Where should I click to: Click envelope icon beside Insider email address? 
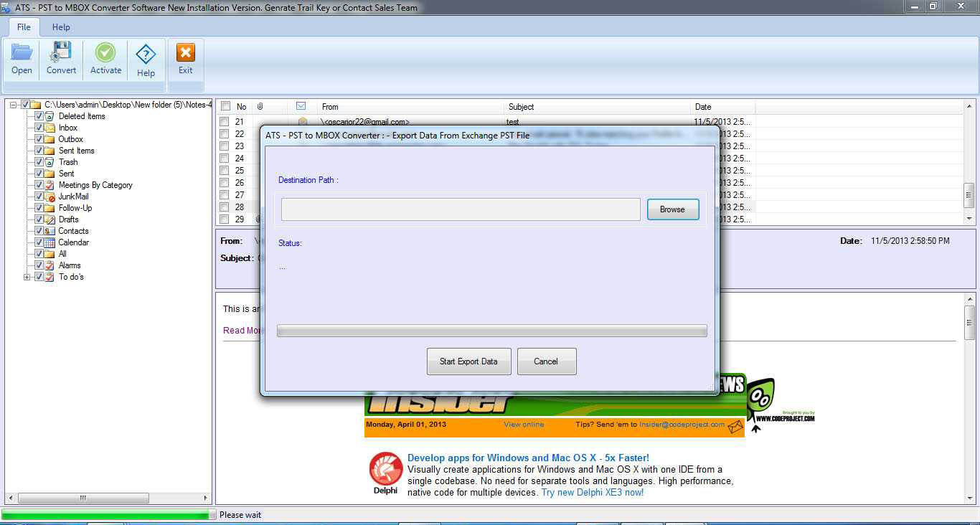735,427
